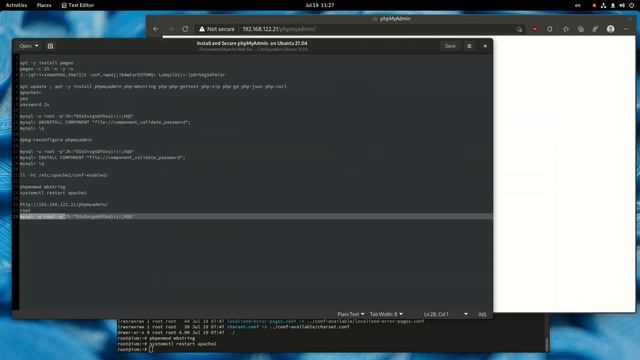Close the Text Editor window

pyautogui.click(x=485, y=46)
